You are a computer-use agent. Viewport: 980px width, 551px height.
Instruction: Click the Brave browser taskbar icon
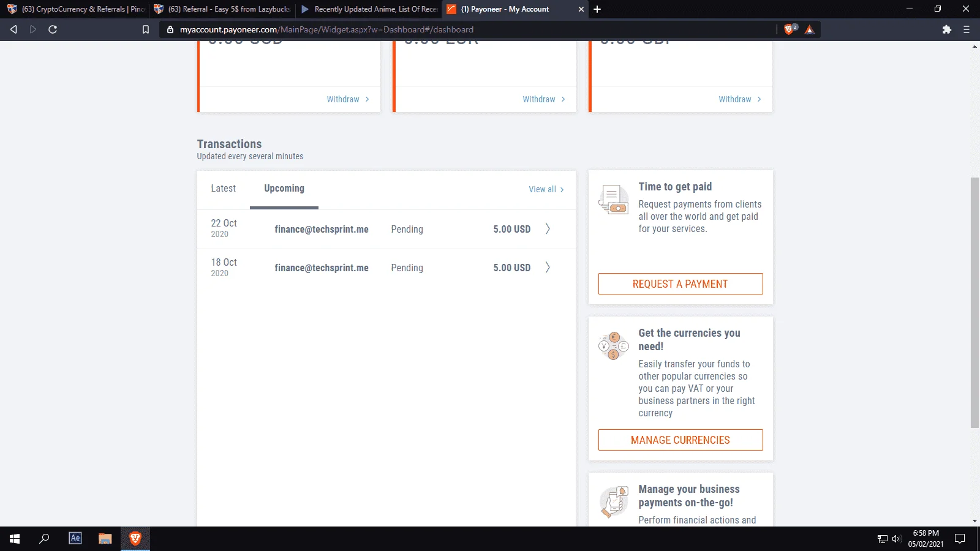point(135,539)
